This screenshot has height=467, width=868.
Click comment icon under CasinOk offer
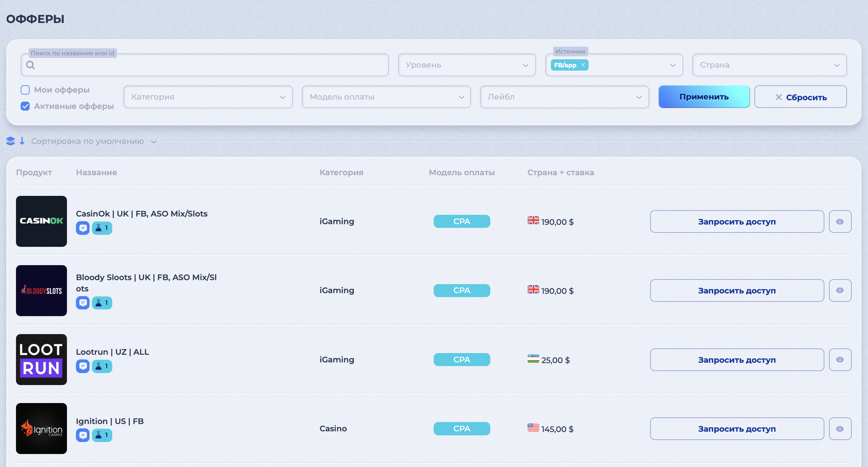click(x=83, y=228)
